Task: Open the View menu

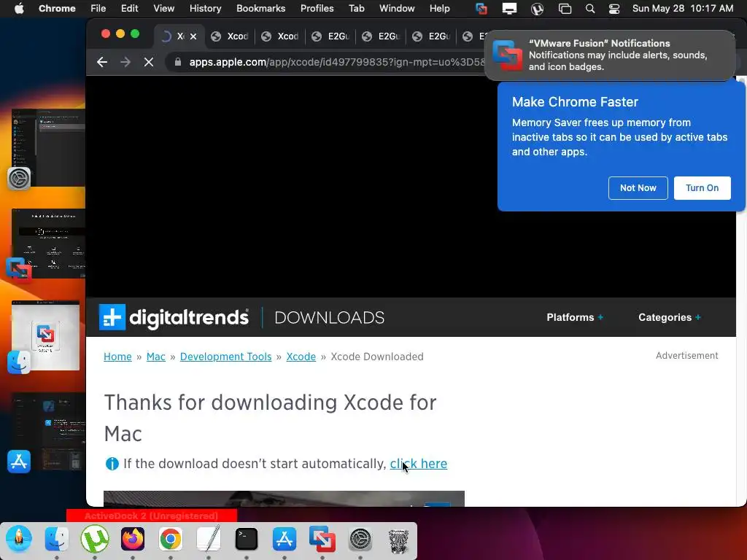Action: [163, 9]
